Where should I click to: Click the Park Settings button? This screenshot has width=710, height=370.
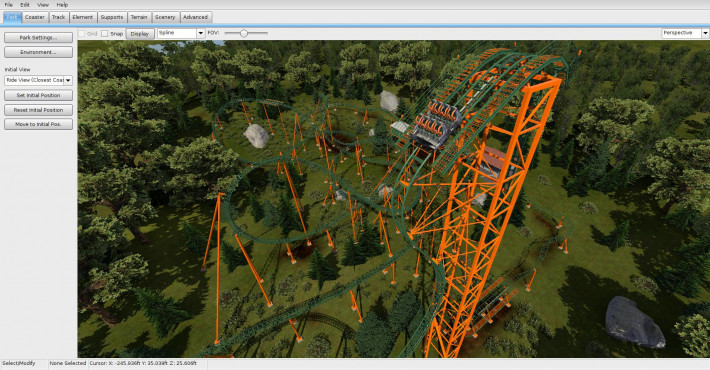(38, 38)
